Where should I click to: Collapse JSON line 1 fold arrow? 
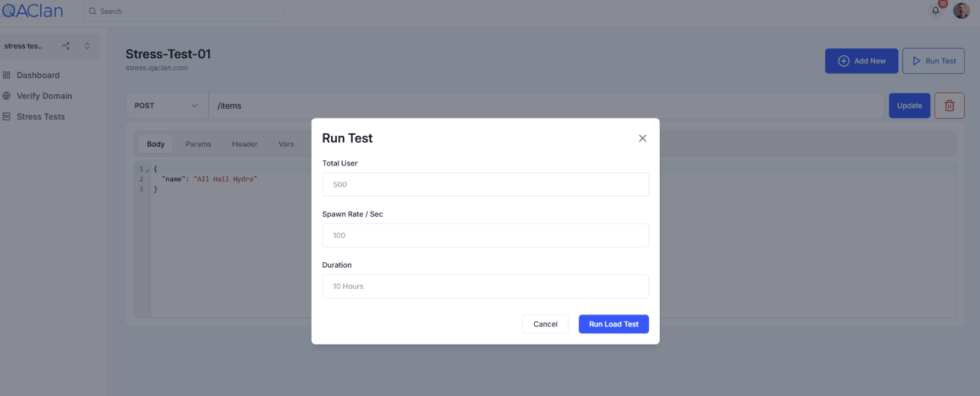coord(147,170)
